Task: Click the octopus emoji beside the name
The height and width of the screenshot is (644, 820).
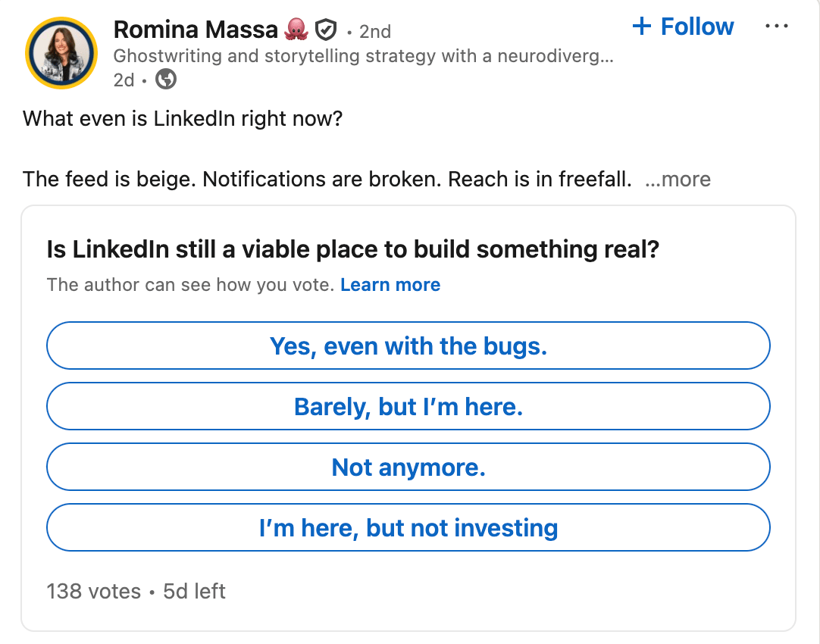Action: pyautogui.click(x=295, y=30)
